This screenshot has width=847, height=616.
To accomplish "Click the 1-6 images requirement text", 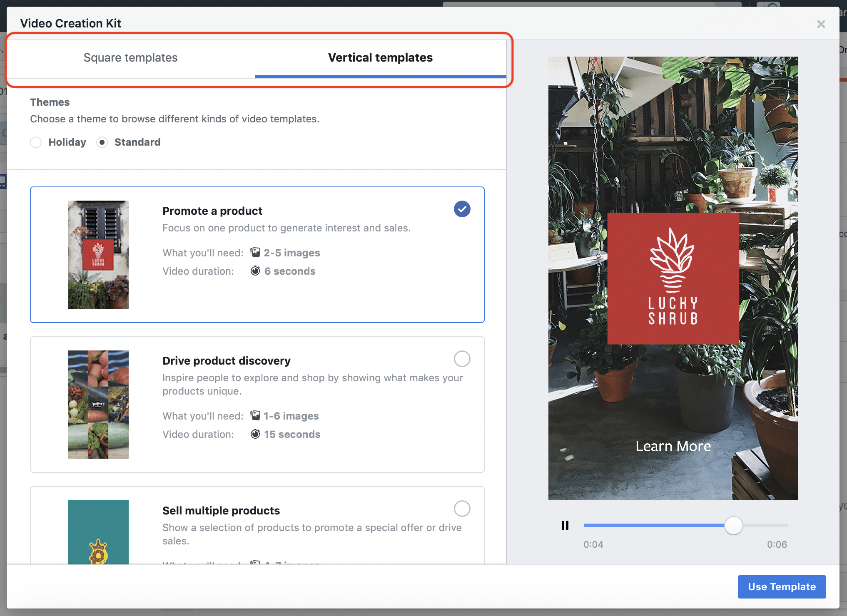I will click(291, 416).
